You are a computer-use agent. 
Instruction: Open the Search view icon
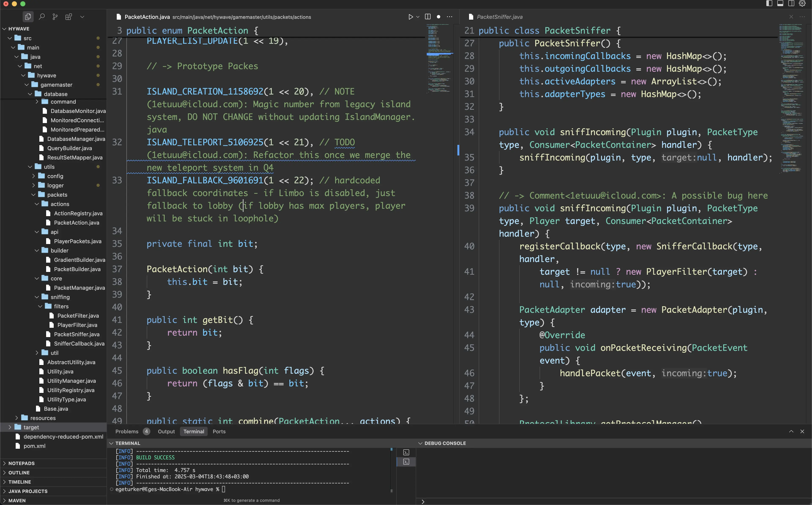tap(42, 17)
